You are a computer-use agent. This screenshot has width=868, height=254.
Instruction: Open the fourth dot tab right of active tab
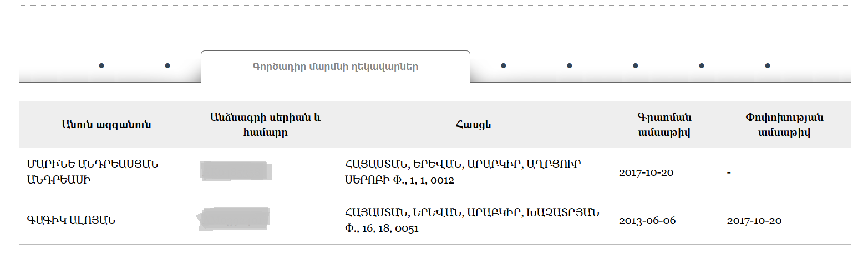701,66
